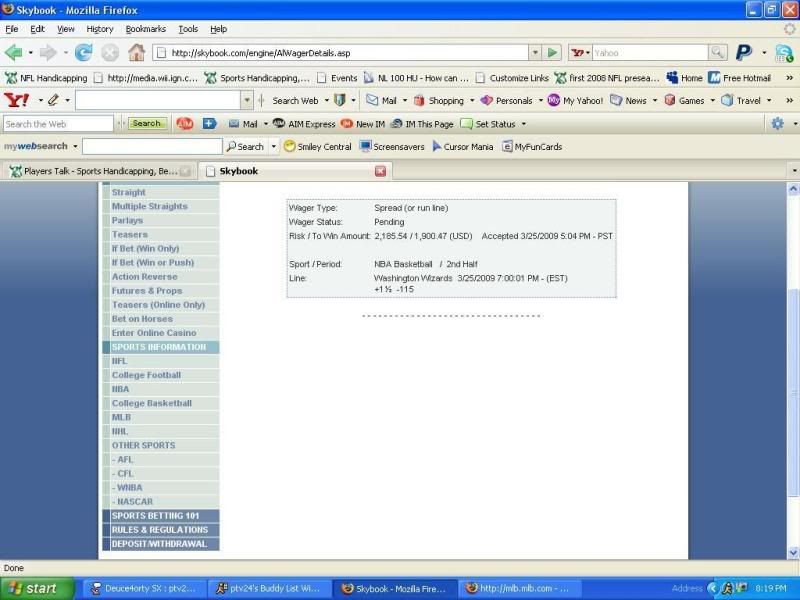800x600 pixels.
Task: Open the Set Status dropdown
Action: click(x=523, y=124)
